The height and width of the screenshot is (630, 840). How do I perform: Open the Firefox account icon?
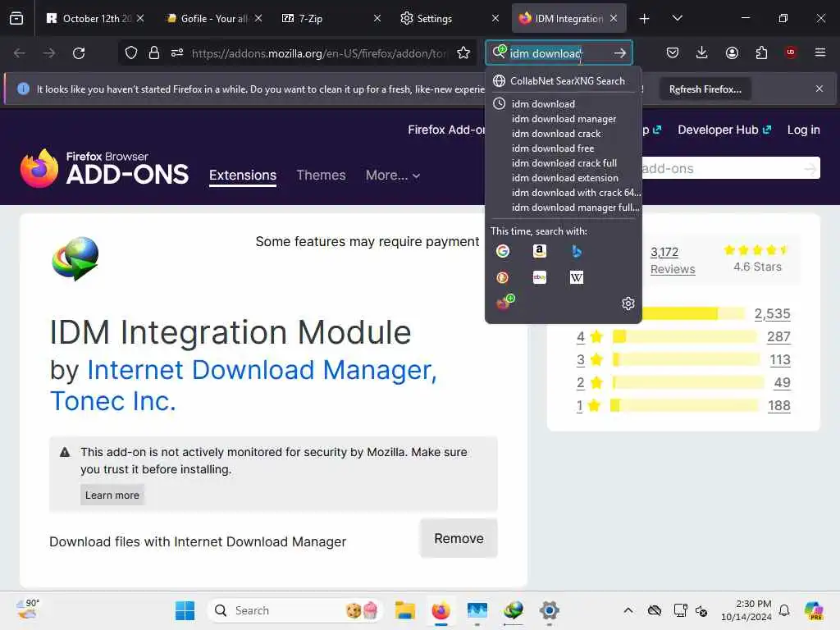(x=732, y=52)
